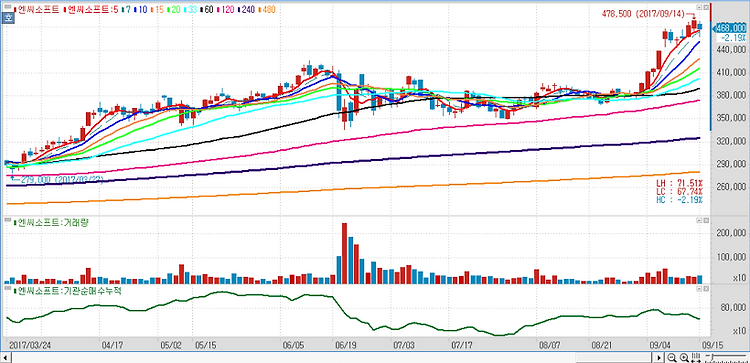Click the zoom out magnifier icon
Screen dimensions: 750x363
tap(672, 358)
